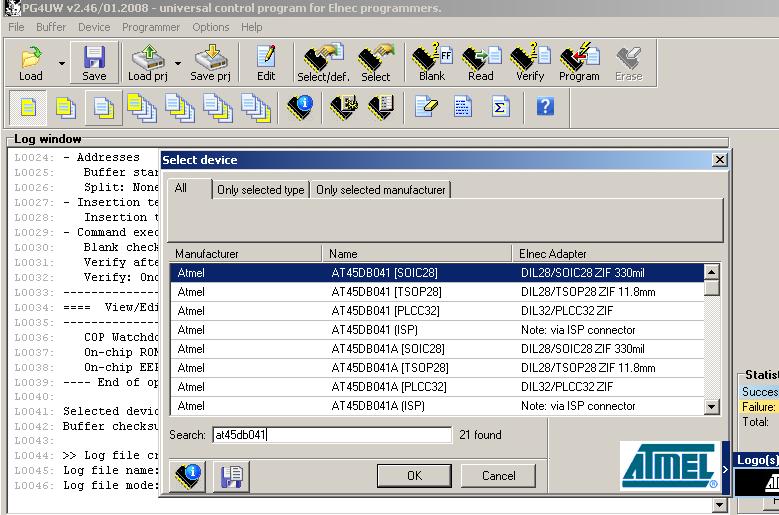Expand the Load button dropdown arrow

(x=62, y=63)
